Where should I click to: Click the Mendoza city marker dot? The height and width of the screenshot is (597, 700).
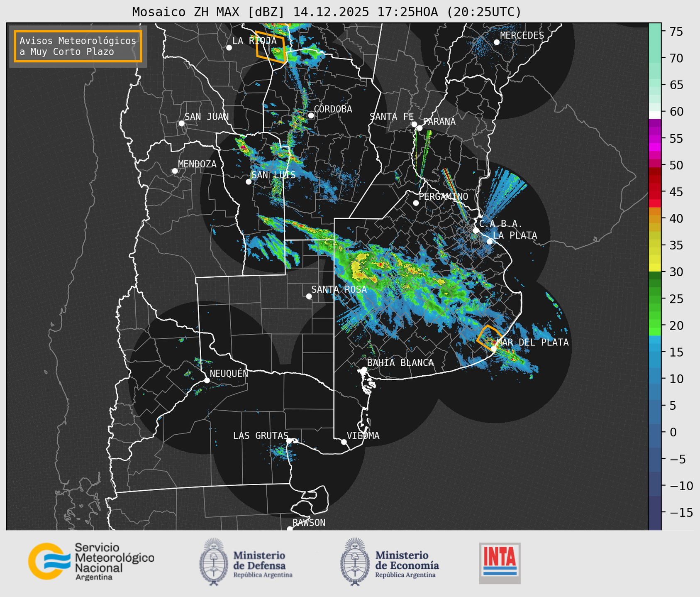coord(175,171)
